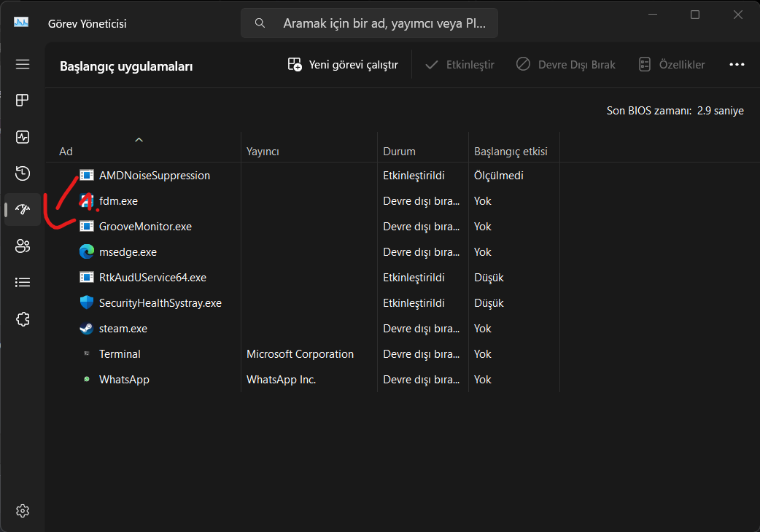Select the msedge.exe startup entry
The height and width of the screenshot is (532, 760).
(x=128, y=252)
